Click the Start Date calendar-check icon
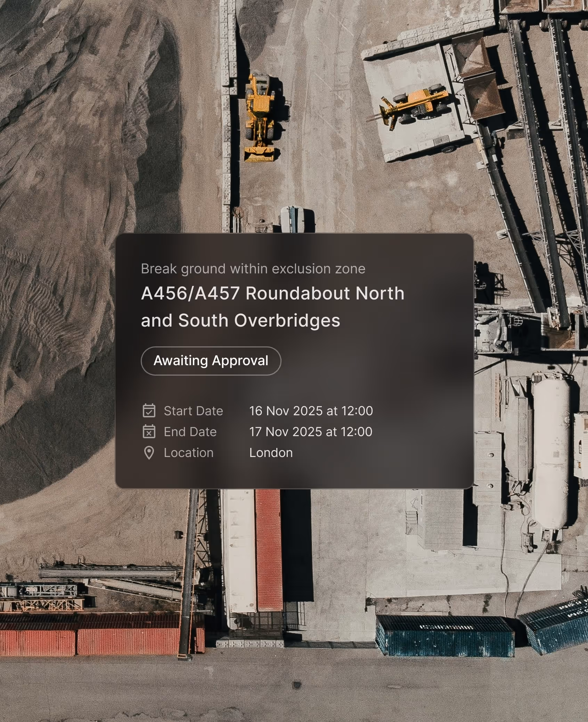Image resolution: width=588 pixels, height=722 pixels. [x=149, y=411]
